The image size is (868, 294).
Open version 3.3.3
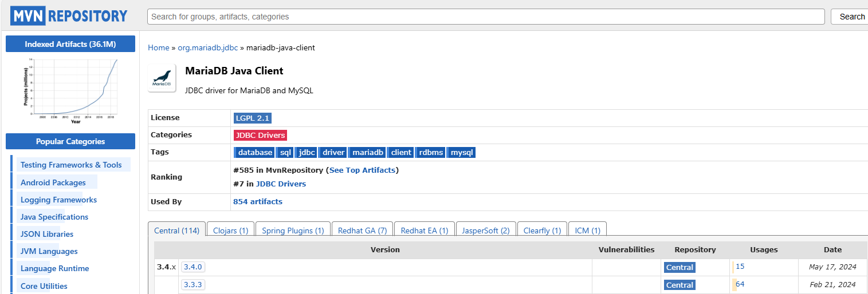click(193, 284)
